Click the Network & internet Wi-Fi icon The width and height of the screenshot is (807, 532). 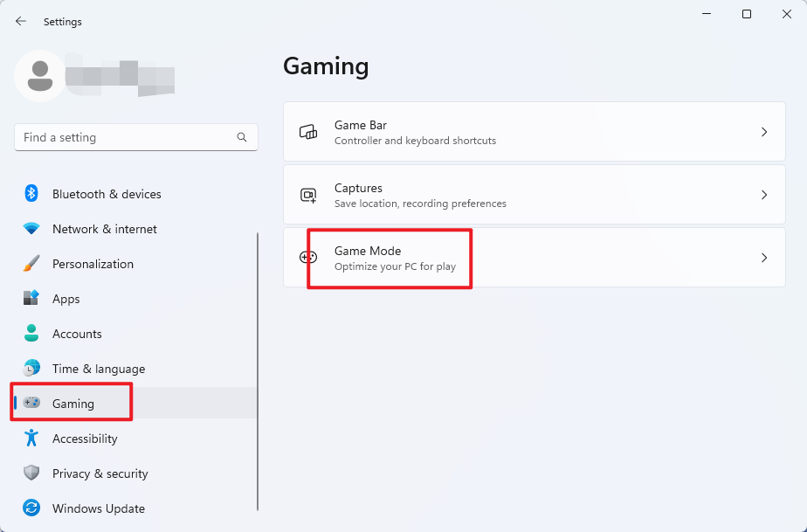click(x=31, y=229)
